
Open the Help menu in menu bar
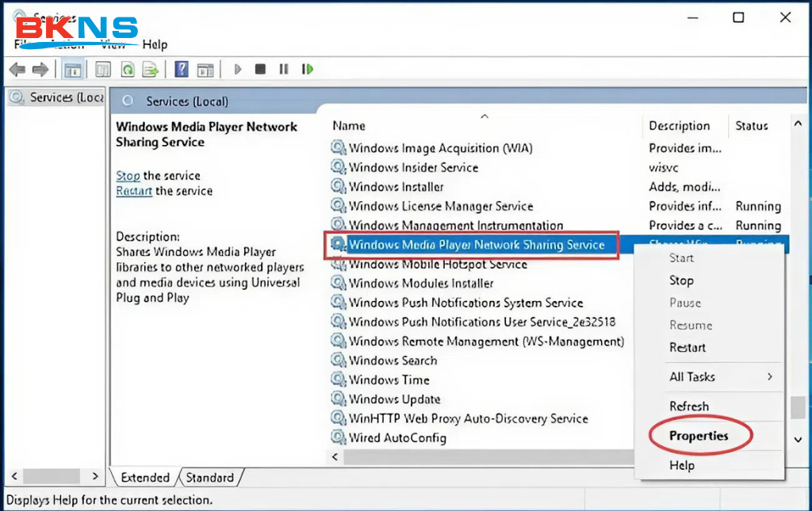(155, 45)
